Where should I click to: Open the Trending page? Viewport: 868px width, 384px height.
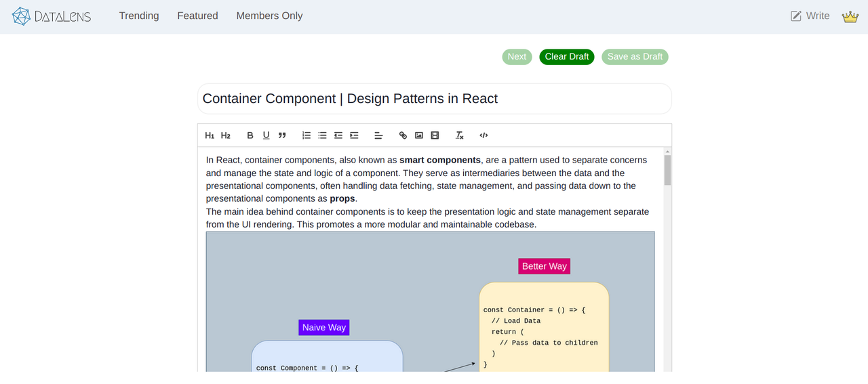pos(139,16)
